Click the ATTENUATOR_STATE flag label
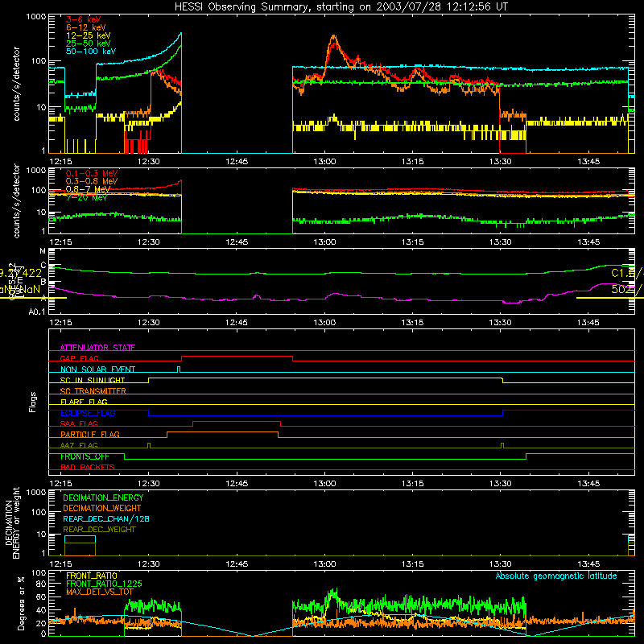This screenshot has height=644, width=644. (97, 348)
